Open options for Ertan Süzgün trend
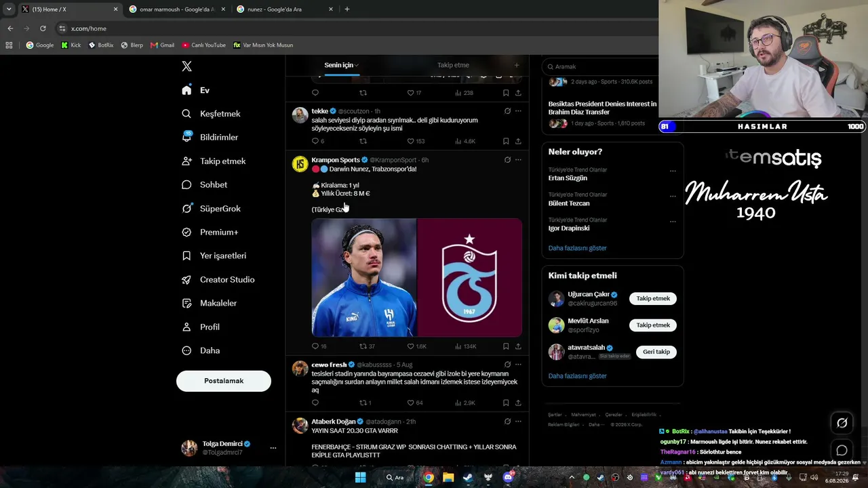The image size is (868, 488). [x=673, y=171]
